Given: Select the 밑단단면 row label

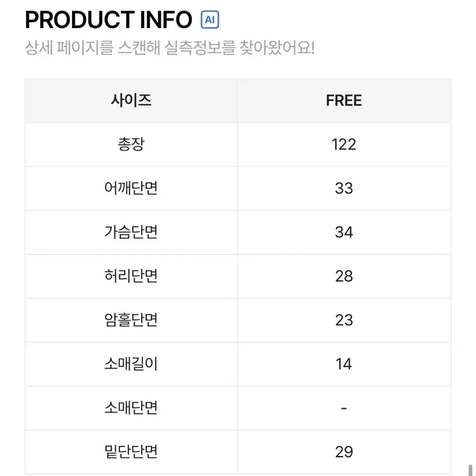Looking at the screenshot, I should (x=131, y=452).
